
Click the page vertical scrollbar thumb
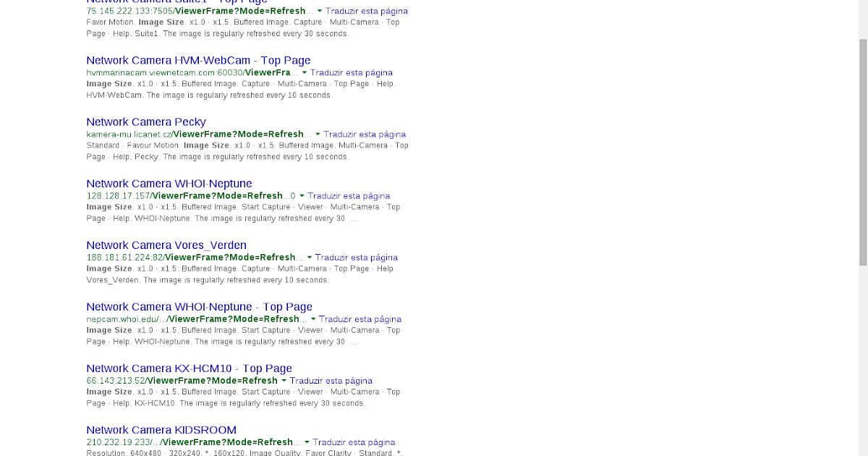tap(862, 152)
